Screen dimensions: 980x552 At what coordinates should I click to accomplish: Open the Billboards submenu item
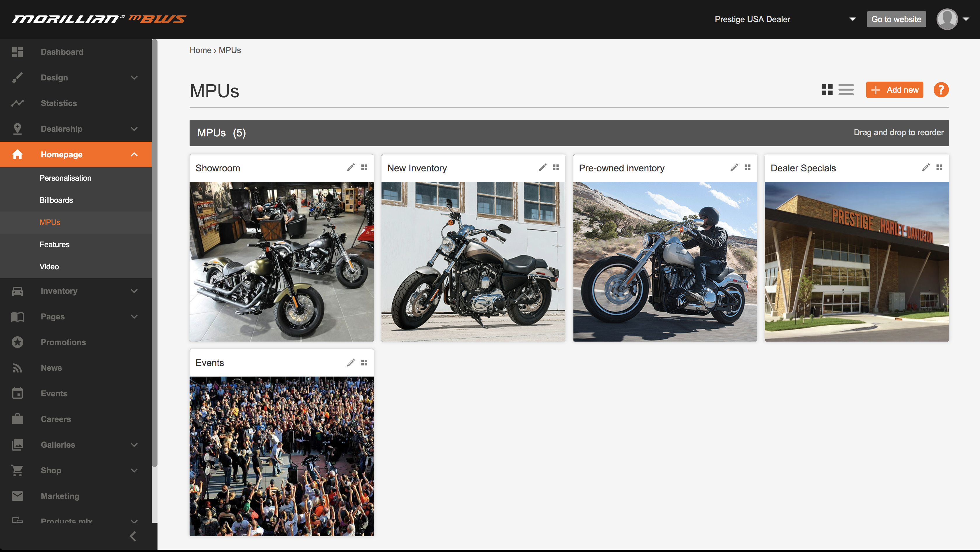(x=56, y=200)
